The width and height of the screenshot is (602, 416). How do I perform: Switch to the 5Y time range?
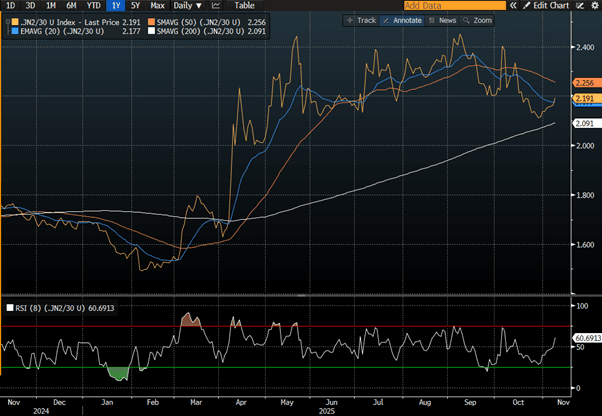134,5
